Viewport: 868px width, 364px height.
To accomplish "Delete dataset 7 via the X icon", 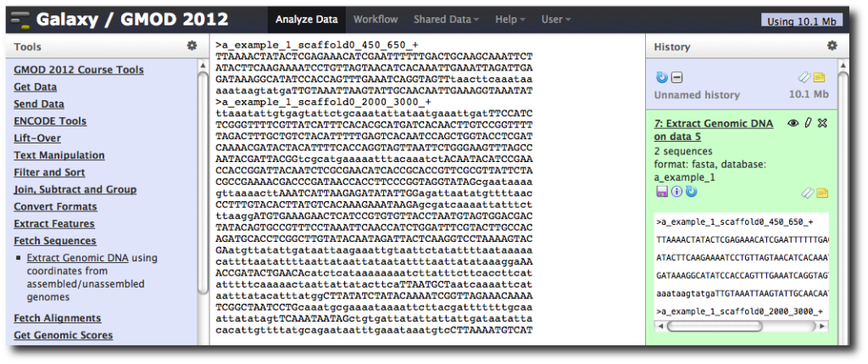I will pyautogui.click(x=822, y=123).
